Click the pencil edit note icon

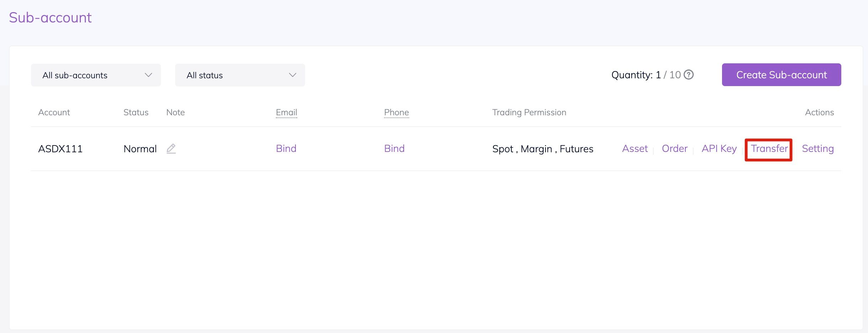click(171, 148)
